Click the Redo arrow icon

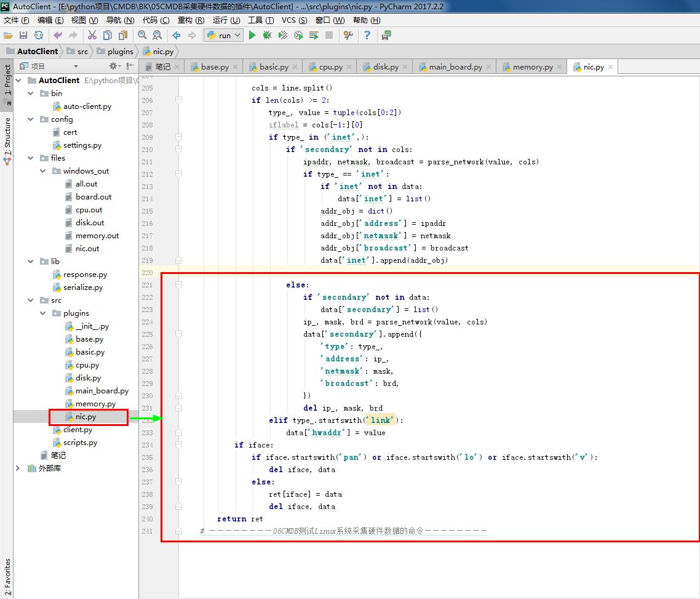[x=73, y=35]
